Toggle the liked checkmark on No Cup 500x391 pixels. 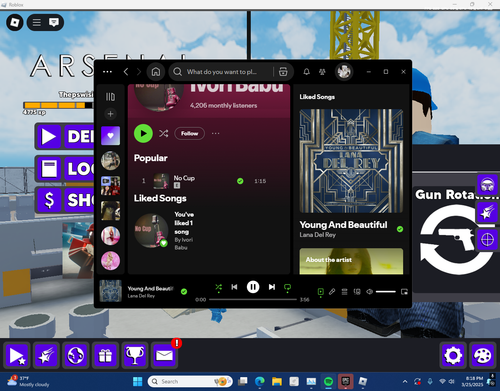(240, 181)
